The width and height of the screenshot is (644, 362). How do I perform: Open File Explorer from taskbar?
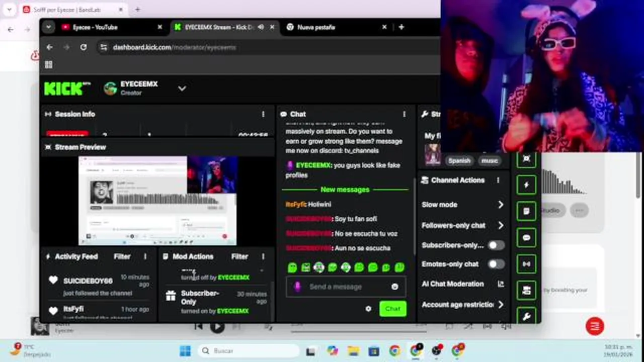(x=353, y=351)
